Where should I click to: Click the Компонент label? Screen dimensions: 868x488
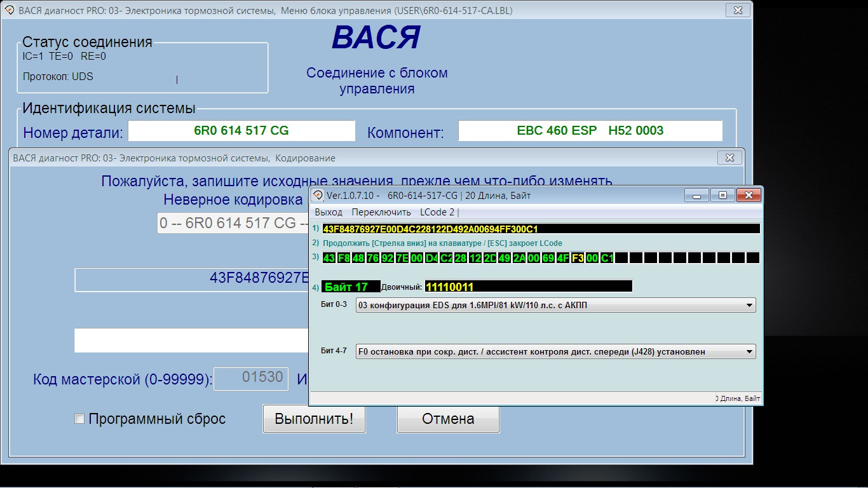coord(405,133)
